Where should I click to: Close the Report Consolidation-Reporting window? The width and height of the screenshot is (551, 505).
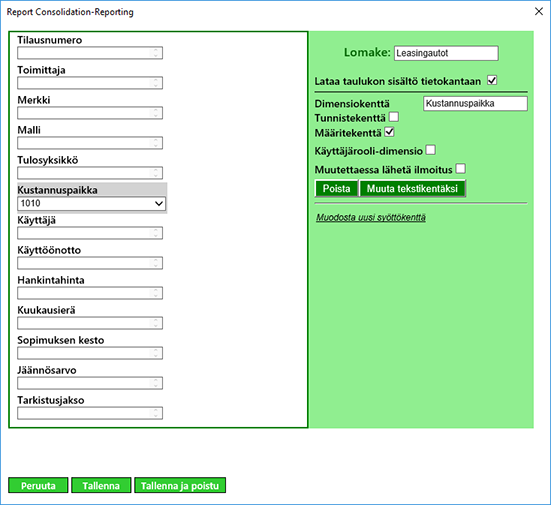coord(539,12)
